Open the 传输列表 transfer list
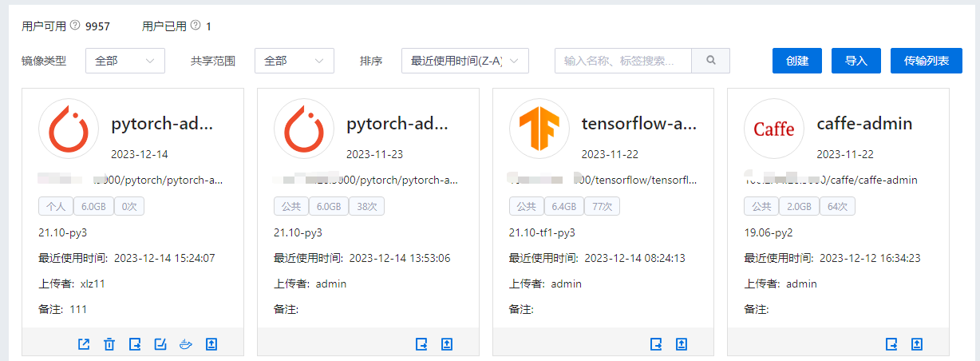The width and height of the screenshot is (980, 361). click(x=926, y=61)
